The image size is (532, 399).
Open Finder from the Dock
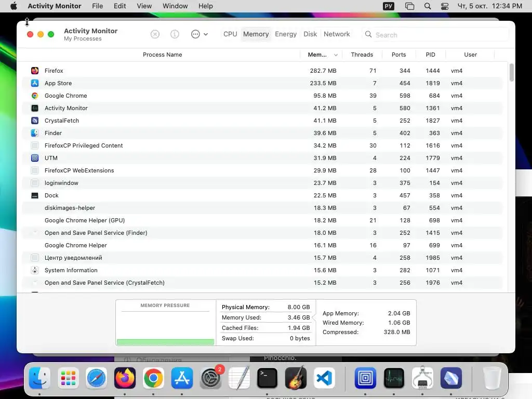coord(39,378)
